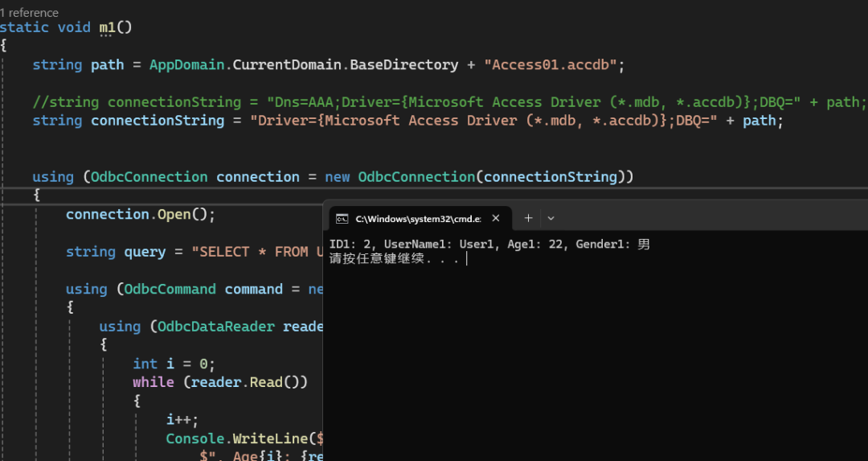Select the C:\Windows\system32\cmd.exe tab
Screen dimensions: 868x461
[x=418, y=218]
